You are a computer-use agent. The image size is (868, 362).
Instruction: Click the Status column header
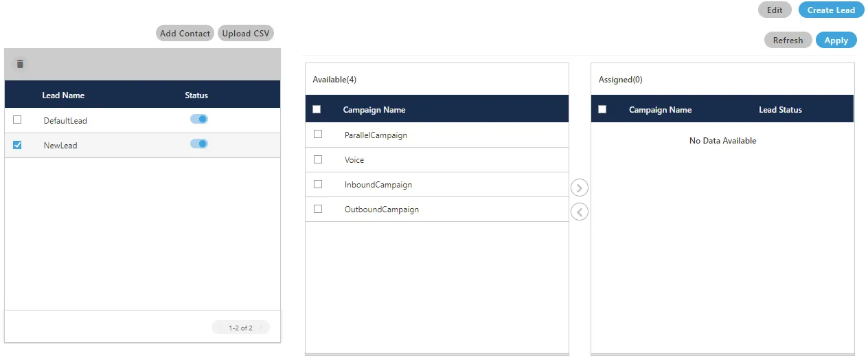(196, 95)
